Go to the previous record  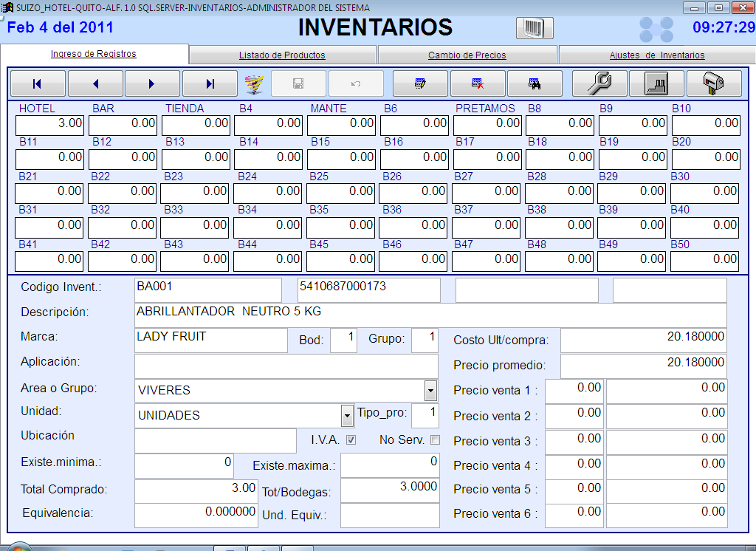tap(95, 83)
